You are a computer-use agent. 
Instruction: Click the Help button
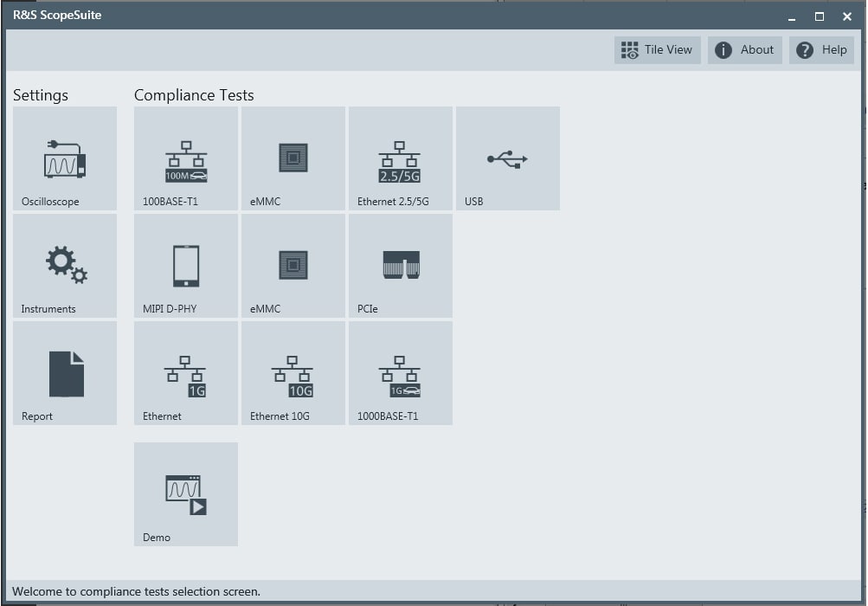click(820, 49)
